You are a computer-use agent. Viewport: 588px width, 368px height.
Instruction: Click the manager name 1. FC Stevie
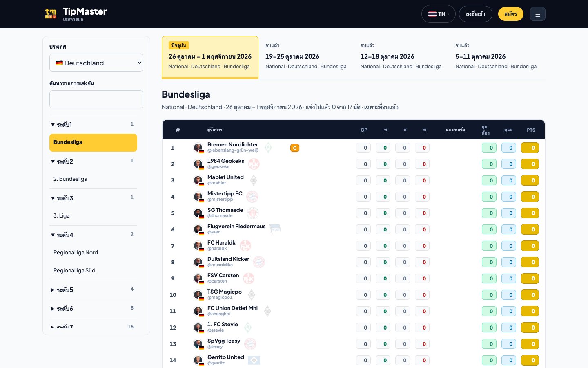223,324
